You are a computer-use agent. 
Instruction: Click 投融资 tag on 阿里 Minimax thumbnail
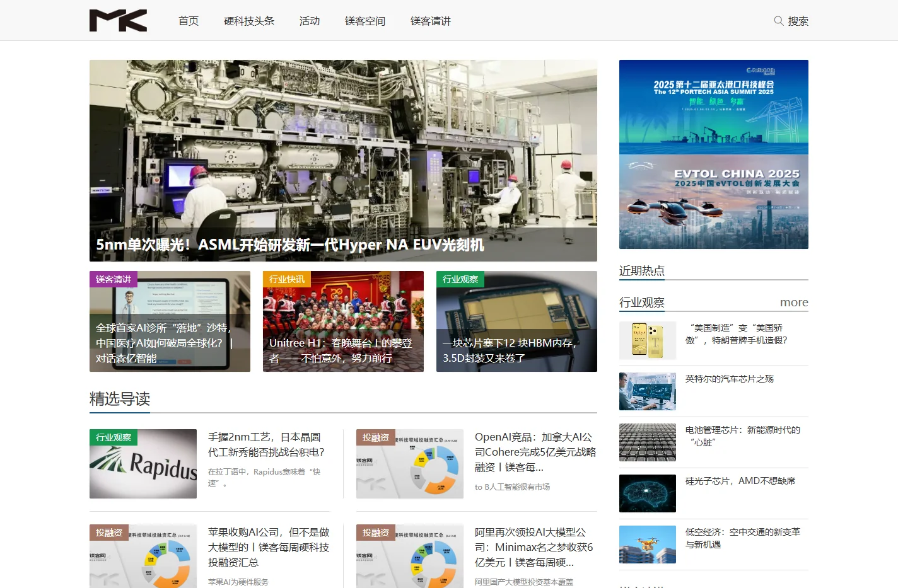point(376,533)
